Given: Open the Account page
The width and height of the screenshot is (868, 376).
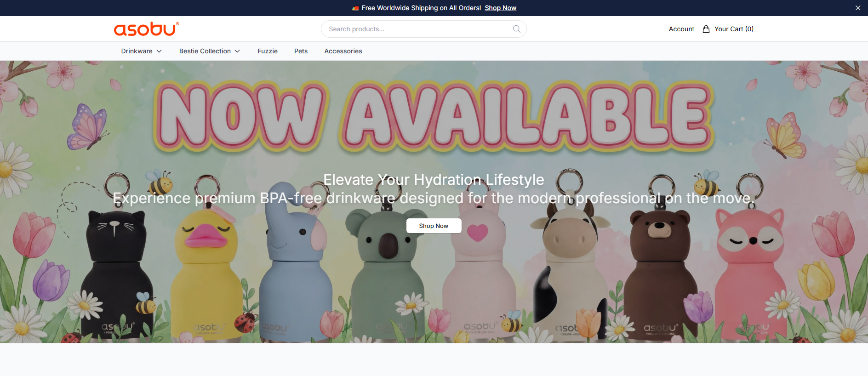Looking at the screenshot, I should (x=681, y=29).
